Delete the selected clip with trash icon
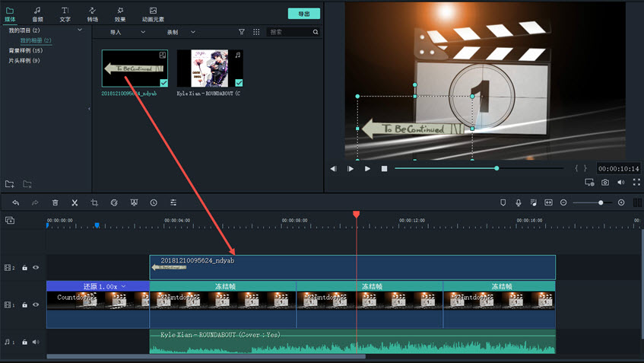 [55, 202]
